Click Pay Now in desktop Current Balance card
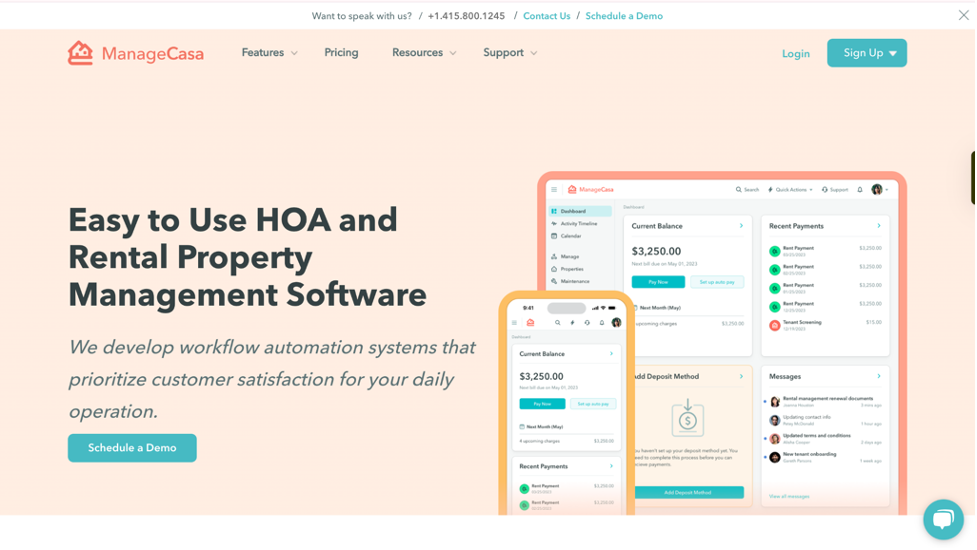This screenshot has width=977, height=550. (x=658, y=282)
